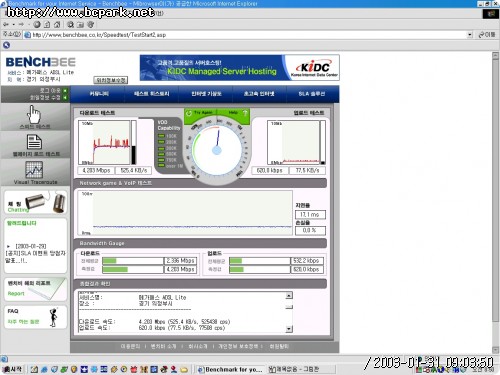500x375 pixels.
Task: Click the 회원탈퇴 footer link
Action: coord(279,347)
